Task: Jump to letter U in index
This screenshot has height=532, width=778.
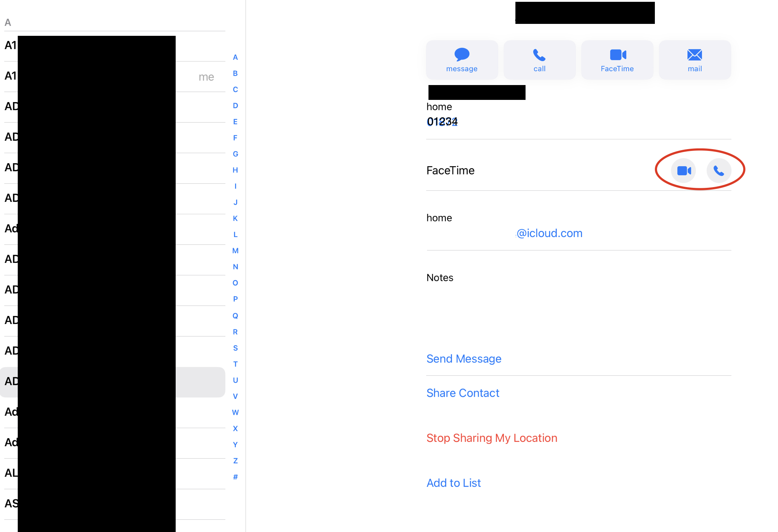Action: [x=235, y=380]
